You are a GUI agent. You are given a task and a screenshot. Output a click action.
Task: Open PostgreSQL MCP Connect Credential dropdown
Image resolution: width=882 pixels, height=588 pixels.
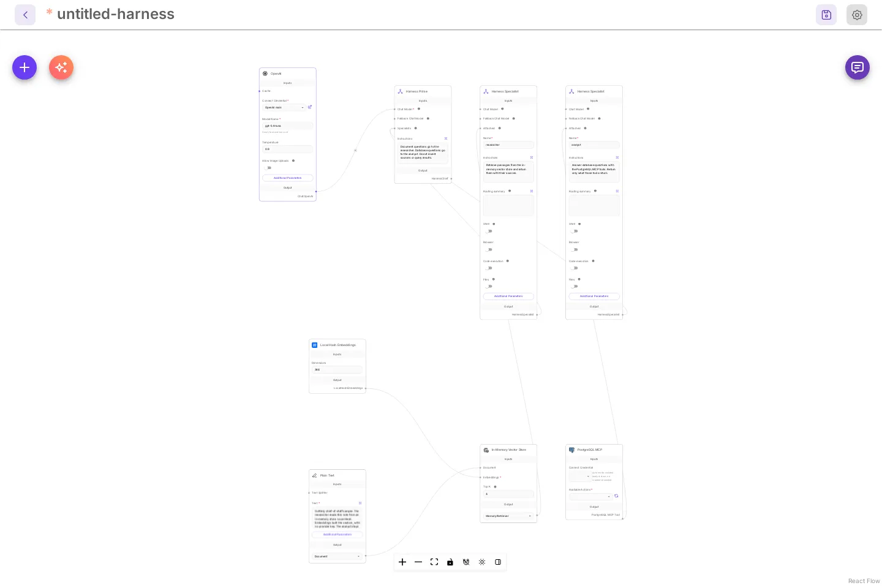579,476
